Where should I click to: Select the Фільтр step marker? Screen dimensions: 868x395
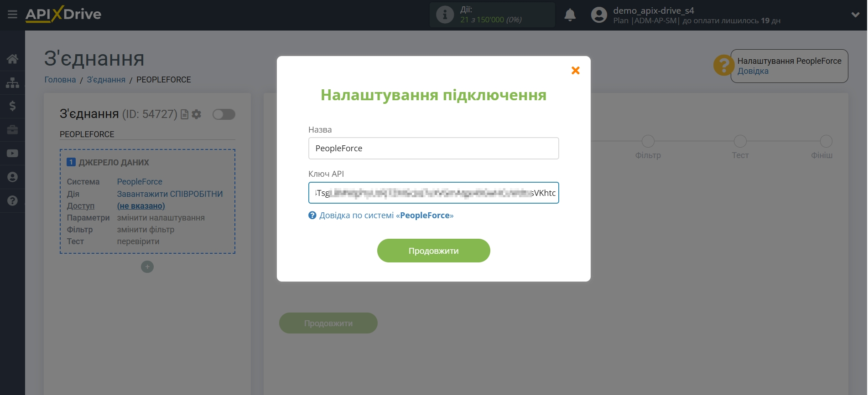648,141
